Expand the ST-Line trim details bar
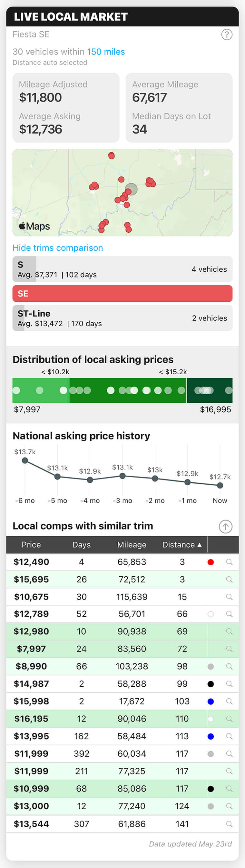The height and width of the screenshot is (868, 245). coord(122,318)
